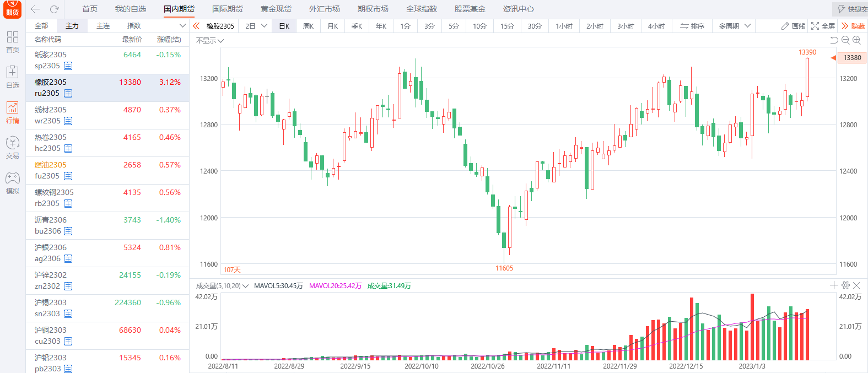Open the 行情 market quotes sidebar icon

pyautogui.click(x=12, y=112)
